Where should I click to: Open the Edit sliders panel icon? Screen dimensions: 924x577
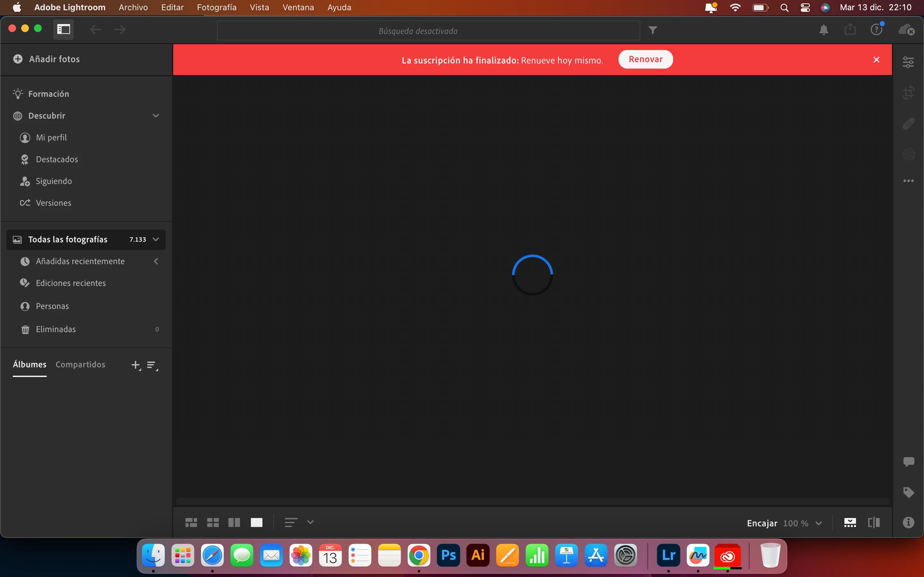908,62
